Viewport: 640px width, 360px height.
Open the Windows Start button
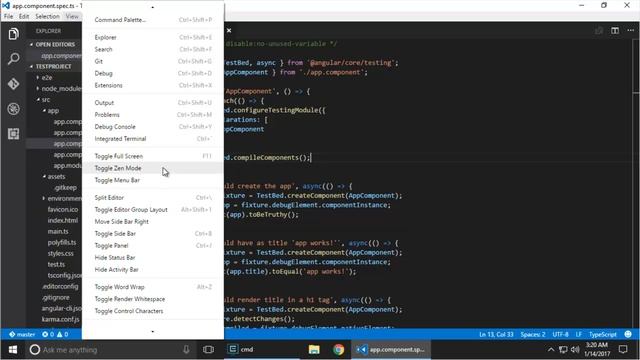(13, 350)
